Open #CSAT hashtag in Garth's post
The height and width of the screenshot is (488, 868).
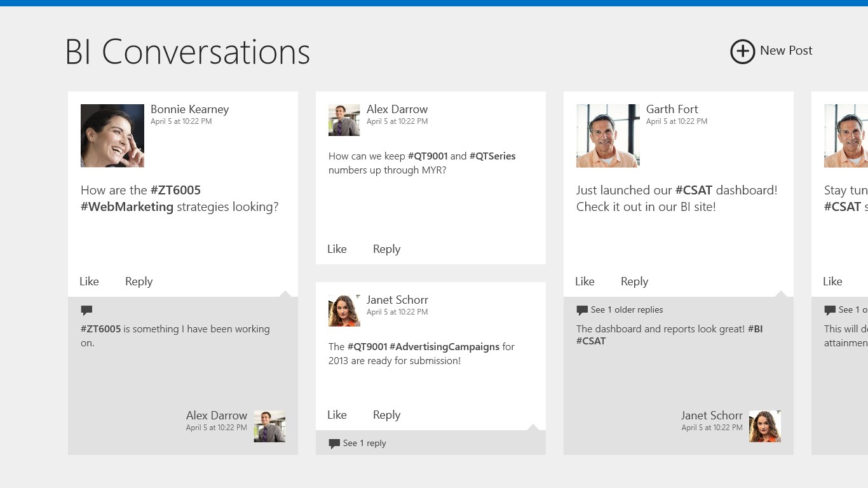click(x=694, y=190)
